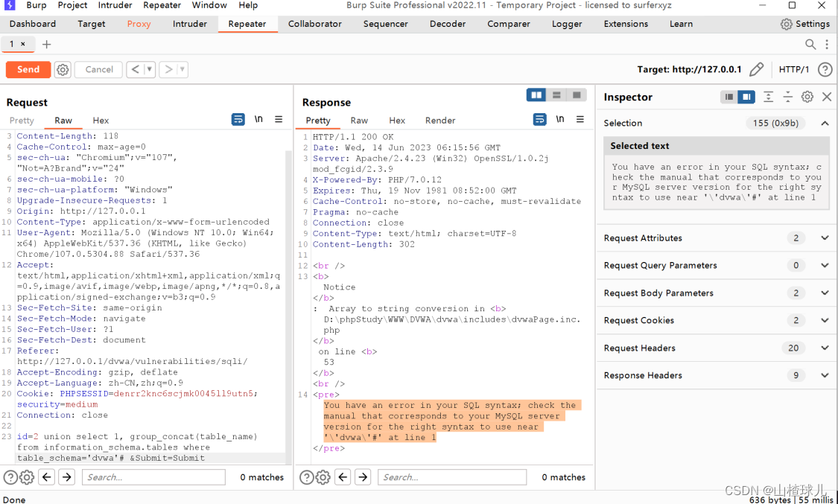Go to next request in history
Viewport: 838px width, 504px height.
coord(168,69)
